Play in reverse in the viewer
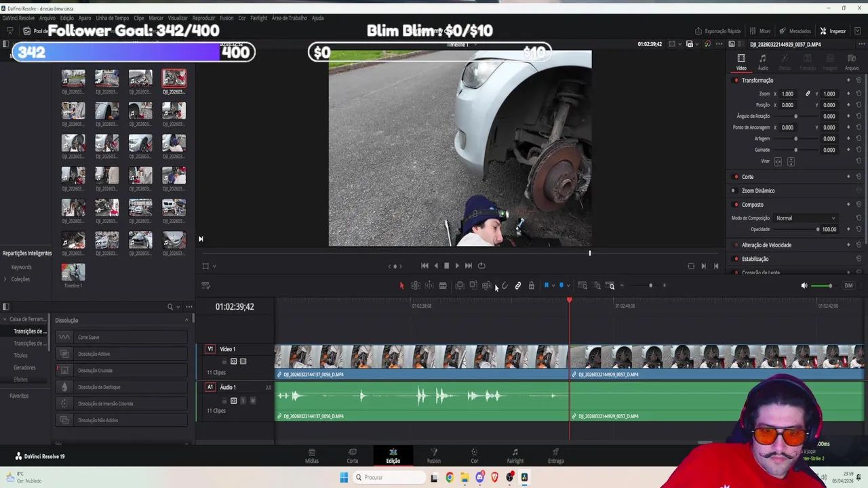868x488 pixels. pos(435,266)
